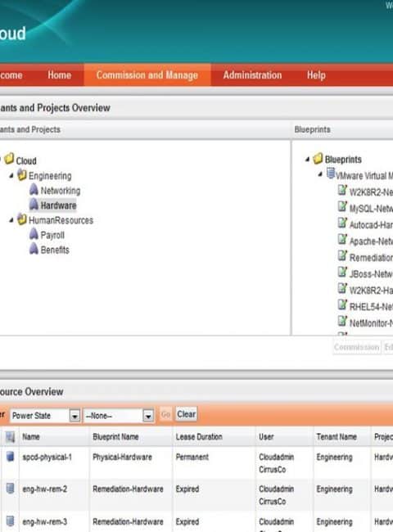
Task: Click the Permanent lease duration cell
Action: (192, 457)
